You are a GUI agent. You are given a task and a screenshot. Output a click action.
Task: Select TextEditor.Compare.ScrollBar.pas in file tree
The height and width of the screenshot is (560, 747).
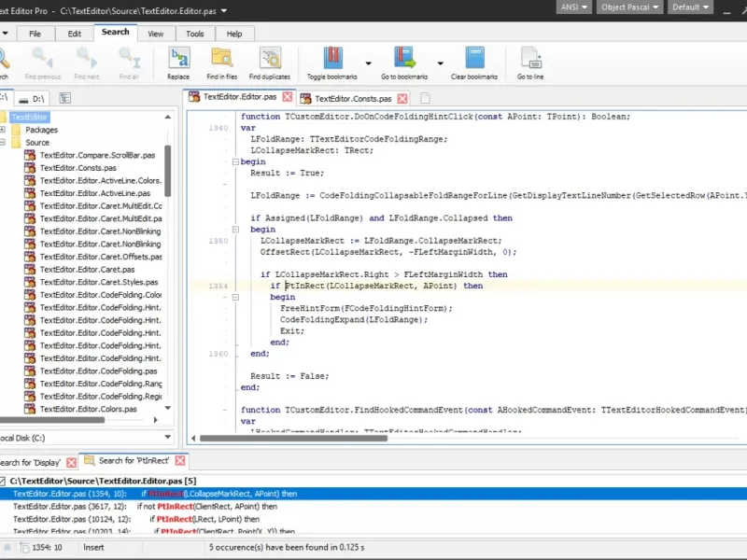(97, 155)
